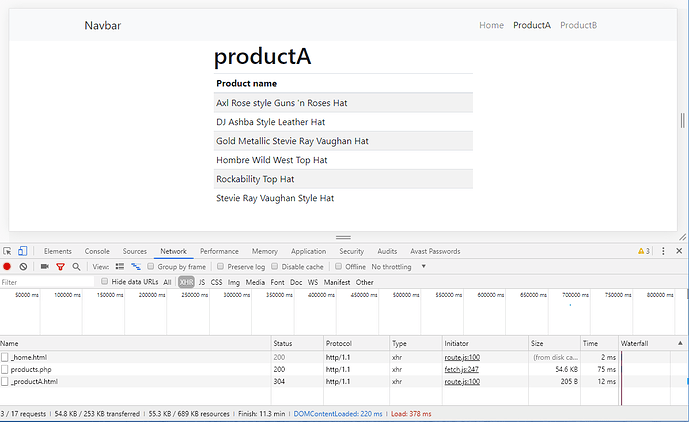Select the JS request type filter

point(202,282)
